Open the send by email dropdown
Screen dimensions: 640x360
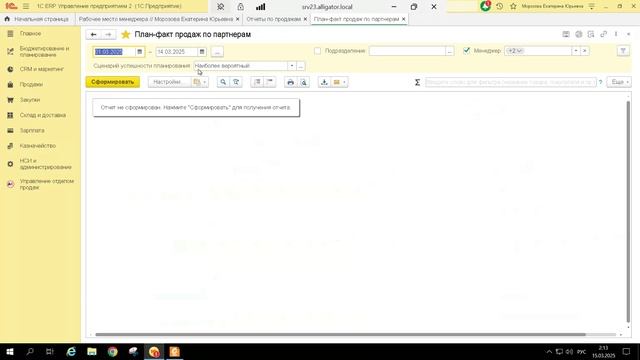coord(340,82)
